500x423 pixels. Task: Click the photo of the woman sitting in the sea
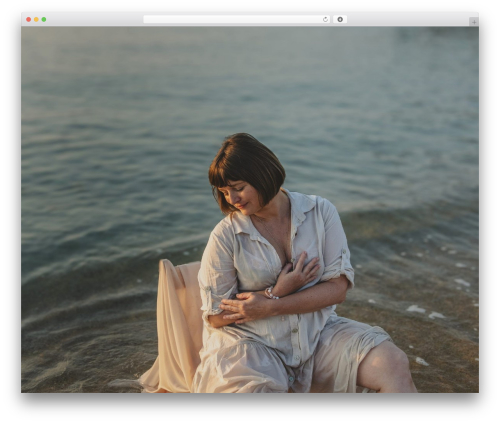point(250,210)
